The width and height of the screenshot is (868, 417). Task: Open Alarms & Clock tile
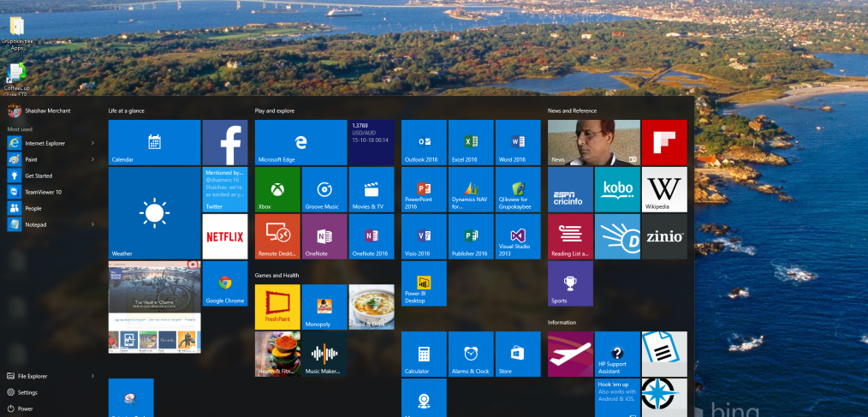pyautogui.click(x=471, y=354)
